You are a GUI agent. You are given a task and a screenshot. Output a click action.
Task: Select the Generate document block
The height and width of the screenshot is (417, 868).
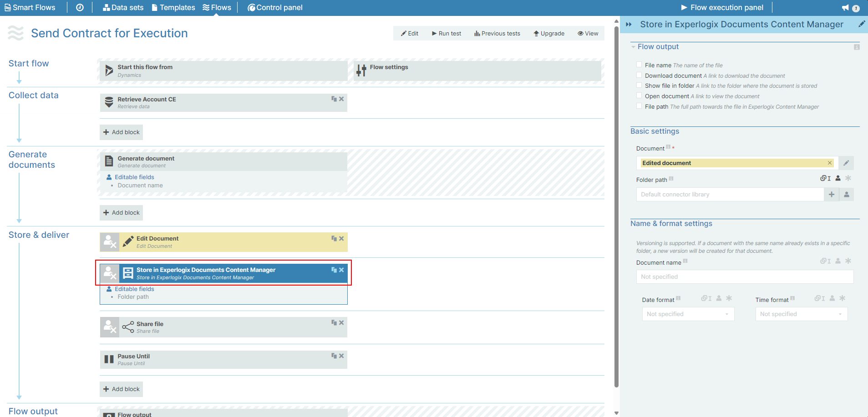click(223, 161)
